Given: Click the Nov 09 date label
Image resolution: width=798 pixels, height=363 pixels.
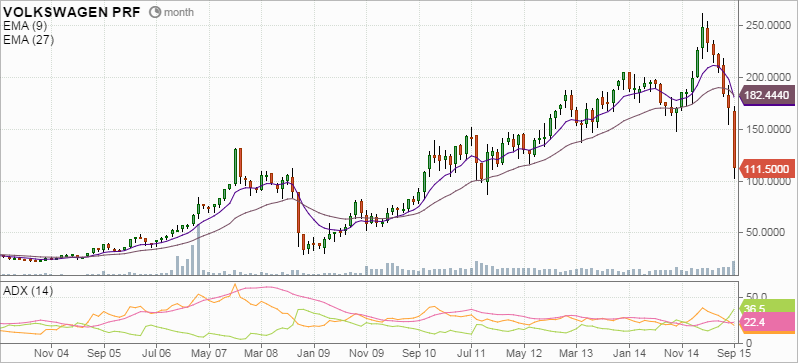Looking at the screenshot, I should (x=366, y=352).
